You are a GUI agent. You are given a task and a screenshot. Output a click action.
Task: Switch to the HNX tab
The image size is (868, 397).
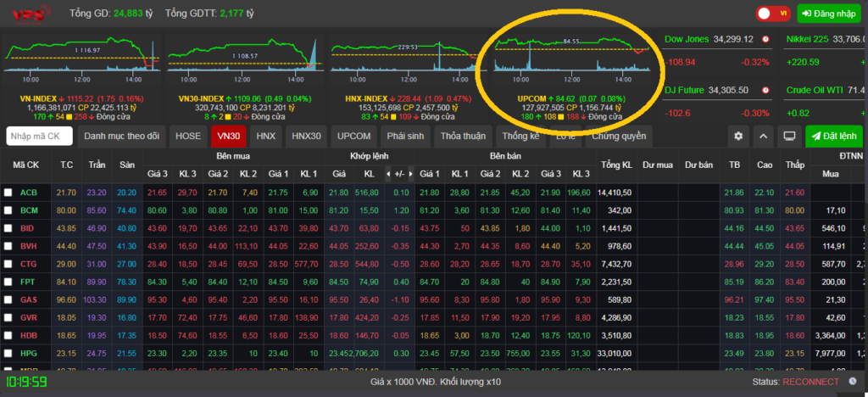[x=265, y=137]
